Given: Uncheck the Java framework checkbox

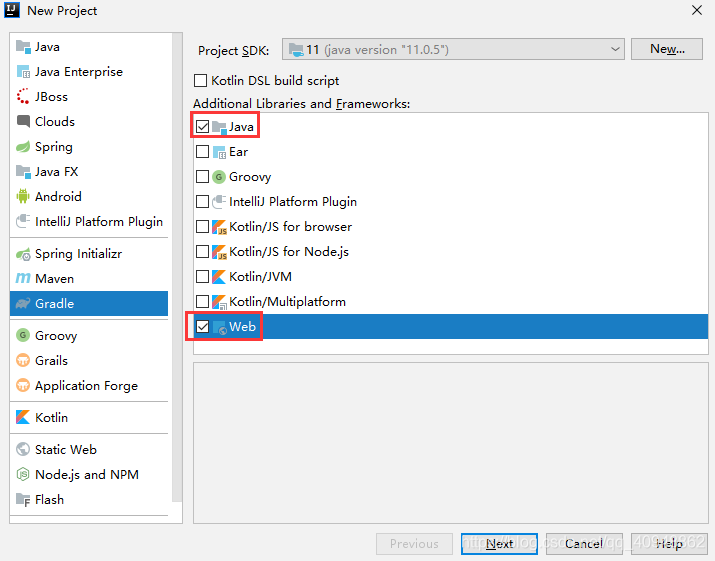Looking at the screenshot, I should tap(202, 127).
